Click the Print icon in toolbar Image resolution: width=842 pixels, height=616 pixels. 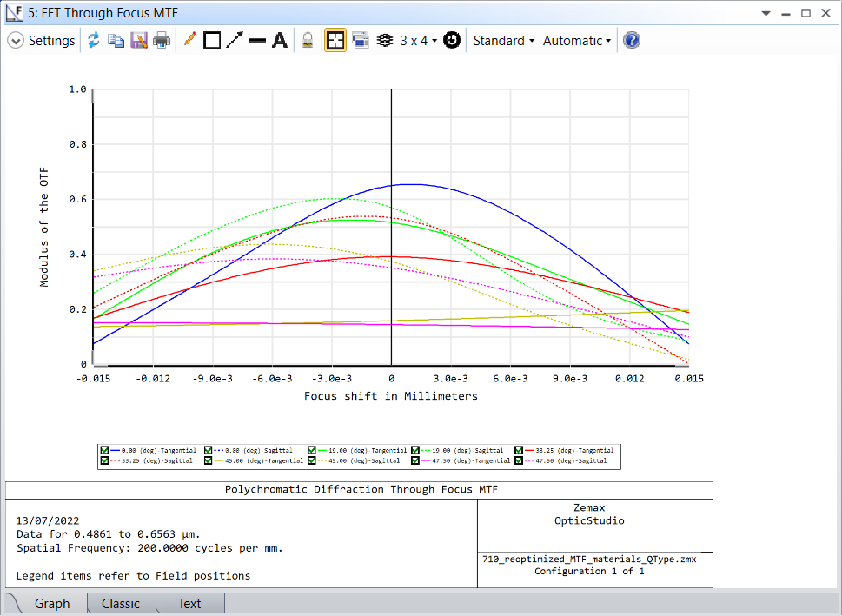[x=162, y=41]
